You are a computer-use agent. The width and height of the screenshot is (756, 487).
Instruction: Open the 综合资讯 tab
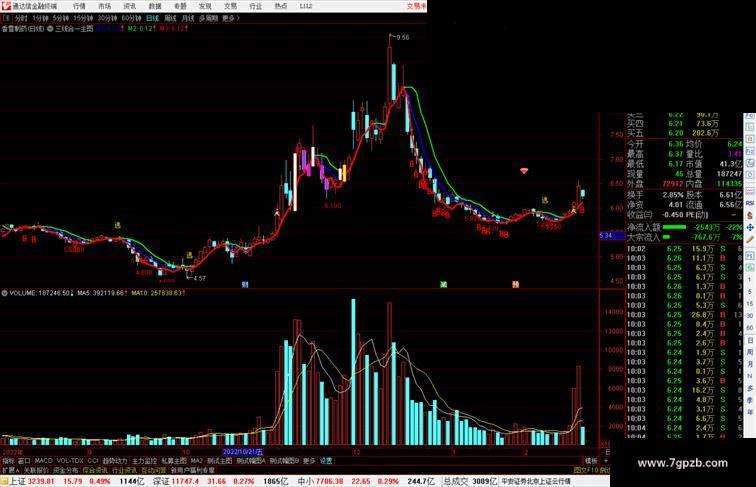95,470
